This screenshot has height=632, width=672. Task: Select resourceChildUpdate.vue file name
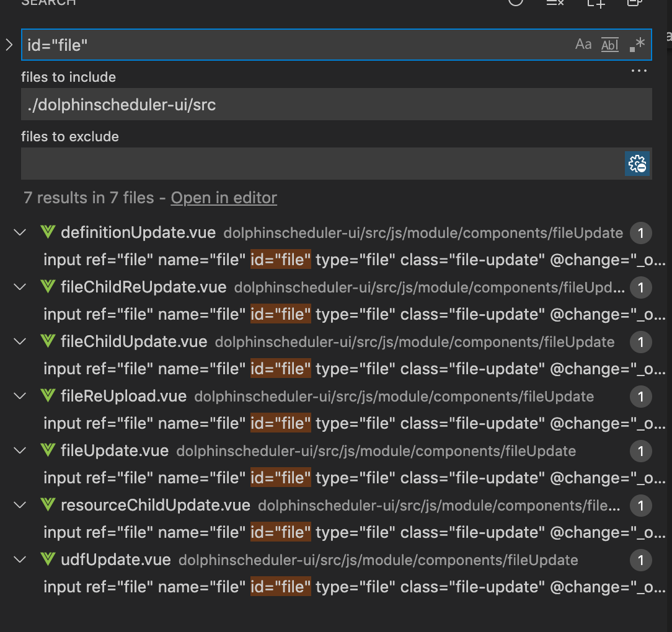(x=156, y=505)
